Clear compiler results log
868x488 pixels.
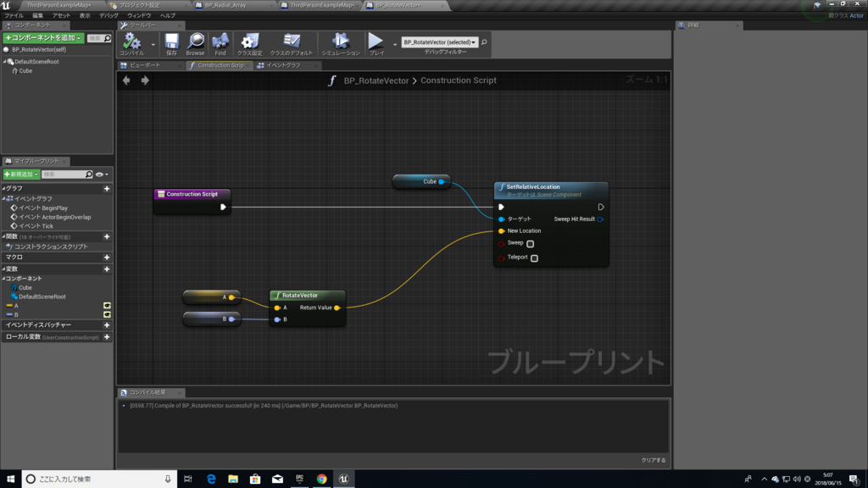click(654, 460)
